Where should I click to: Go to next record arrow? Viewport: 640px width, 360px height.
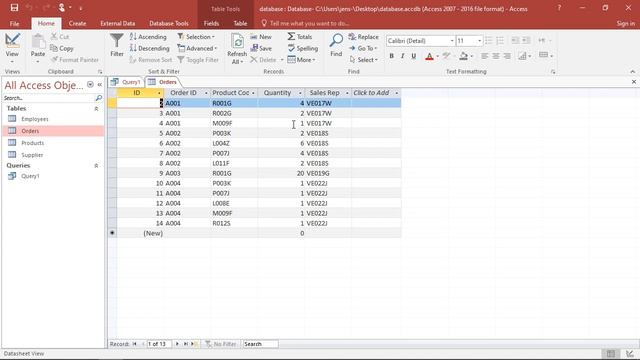tap(177, 344)
